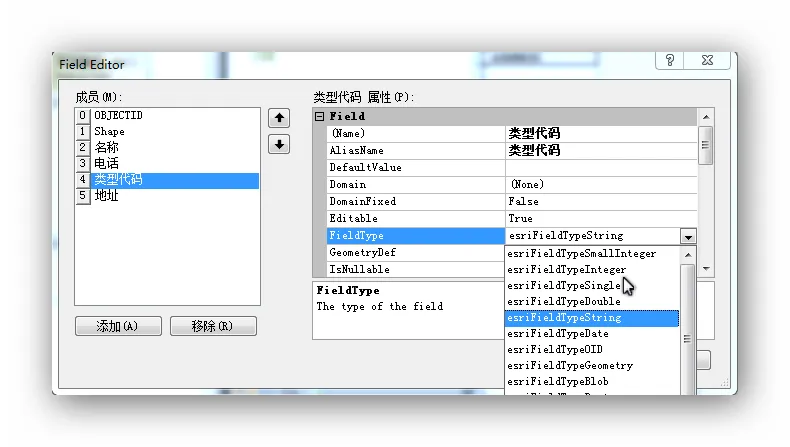Click row number 0 header in members
790x447 pixels.
(x=83, y=115)
